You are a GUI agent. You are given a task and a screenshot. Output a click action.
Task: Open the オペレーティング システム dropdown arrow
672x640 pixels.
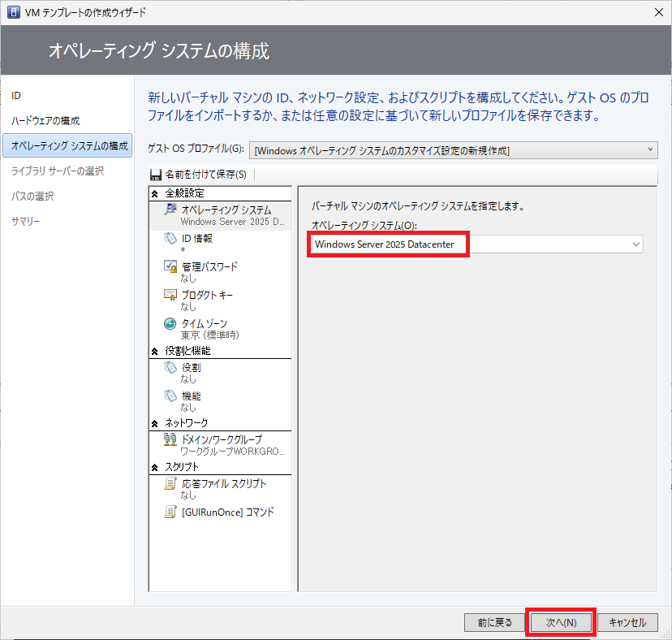[x=636, y=244]
